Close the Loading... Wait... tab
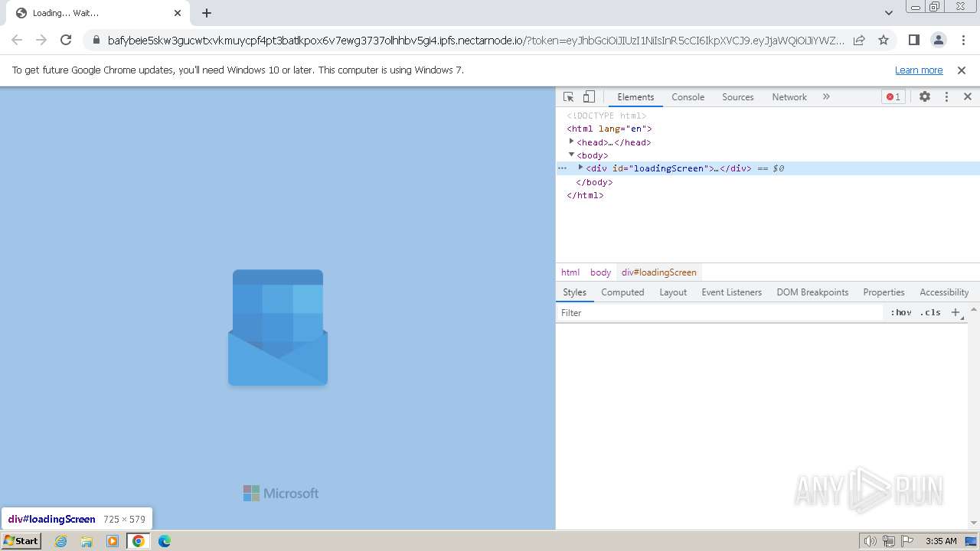Image resolution: width=980 pixels, height=551 pixels. pos(178,13)
